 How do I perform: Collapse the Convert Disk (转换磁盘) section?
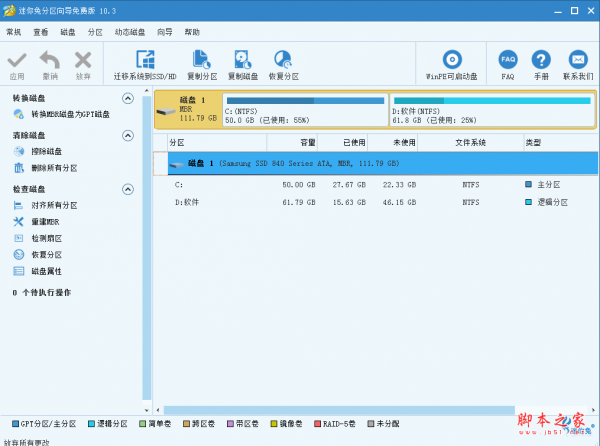[x=128, y=98]
